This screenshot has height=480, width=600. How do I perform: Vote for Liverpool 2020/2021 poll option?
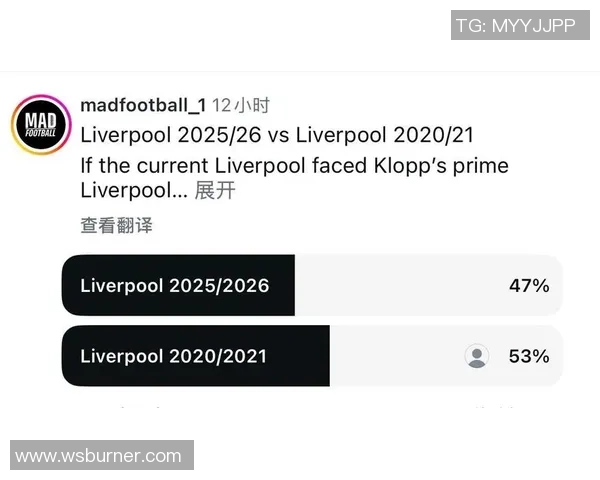173,355
